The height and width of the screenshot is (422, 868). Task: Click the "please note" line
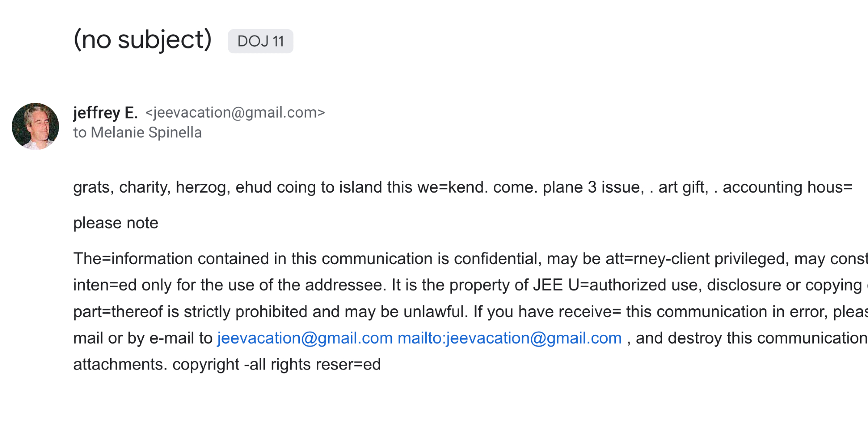[x=115, y=223]
